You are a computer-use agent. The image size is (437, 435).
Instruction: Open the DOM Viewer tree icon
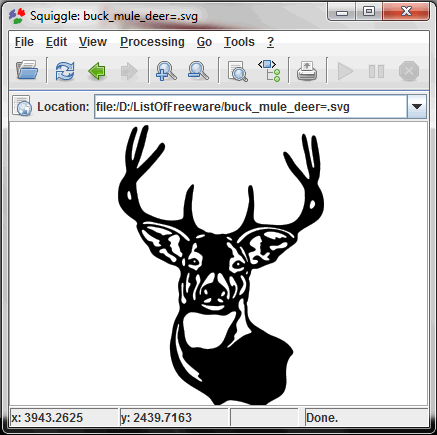click(x=269, y=71)
